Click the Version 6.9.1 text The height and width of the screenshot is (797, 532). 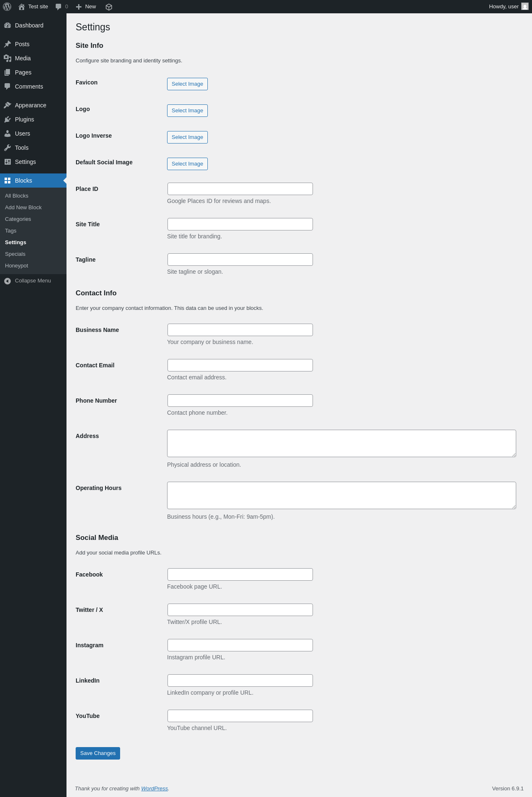[x=507, y=789]
